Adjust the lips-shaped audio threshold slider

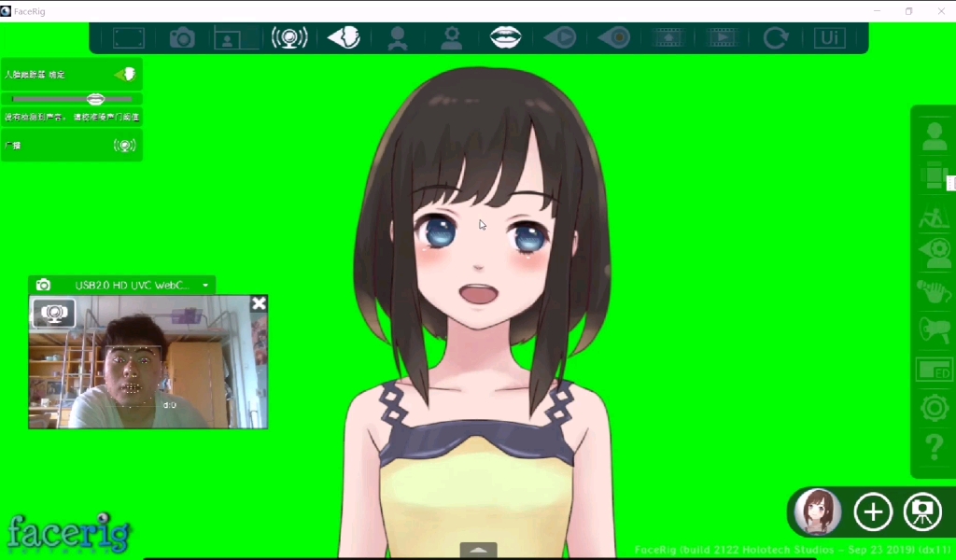coord(96,99)
